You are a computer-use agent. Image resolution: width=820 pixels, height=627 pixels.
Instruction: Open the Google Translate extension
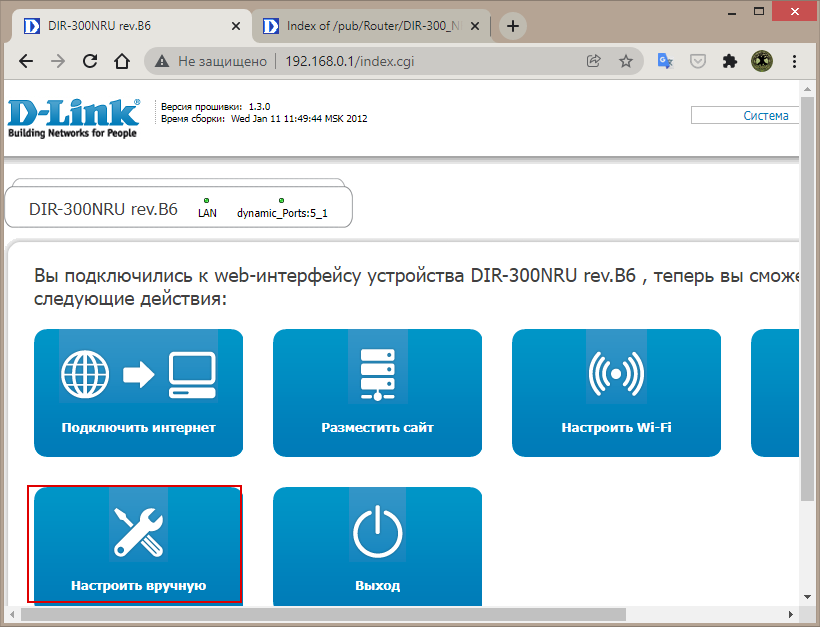(x=665, y=61)
